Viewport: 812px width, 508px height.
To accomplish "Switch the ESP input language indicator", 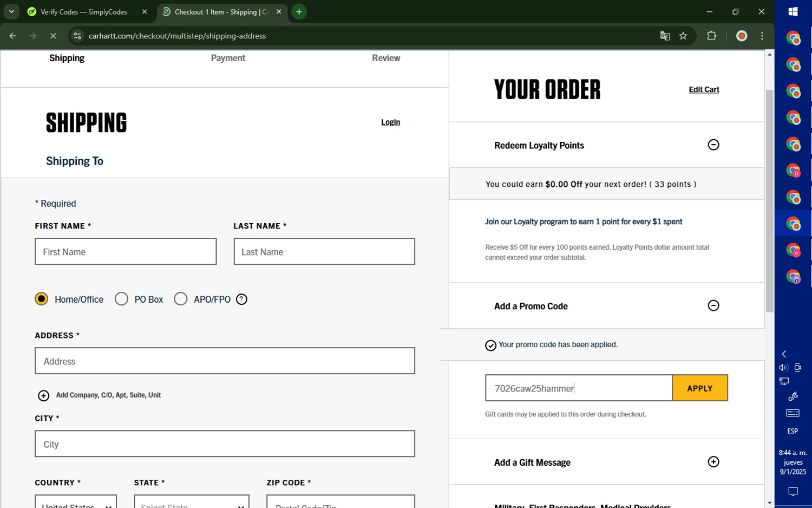I will pyautogui.click(x=793, y=431).
